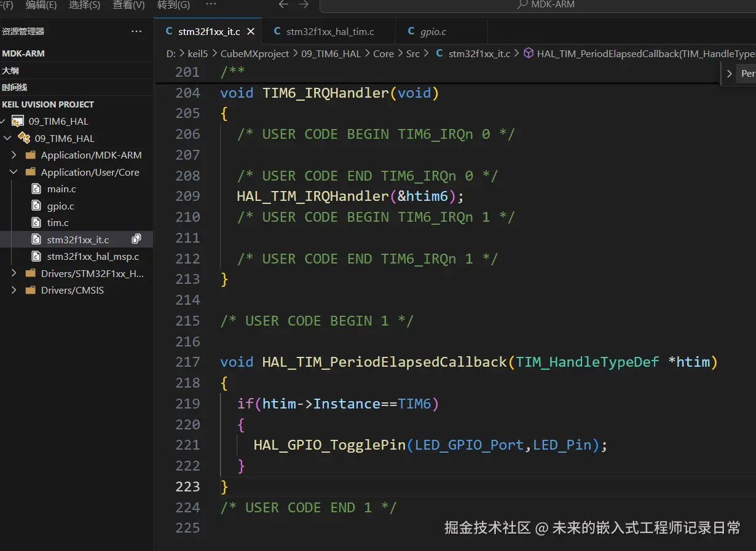Image resolution: width=756 pixels, height=551 pixels.
Task: Close the stm32f1xx_it.c tab
Action: click(x=251, y=31)
